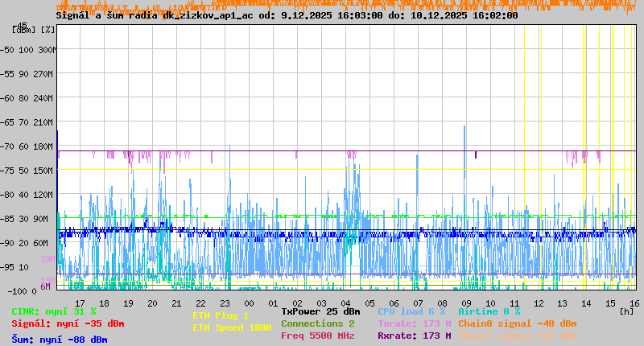The height and width of the screenshot is (346, 644).
Task: Select the CPU load legend entry
Action: pyautogui.click(x=411, y=311)
